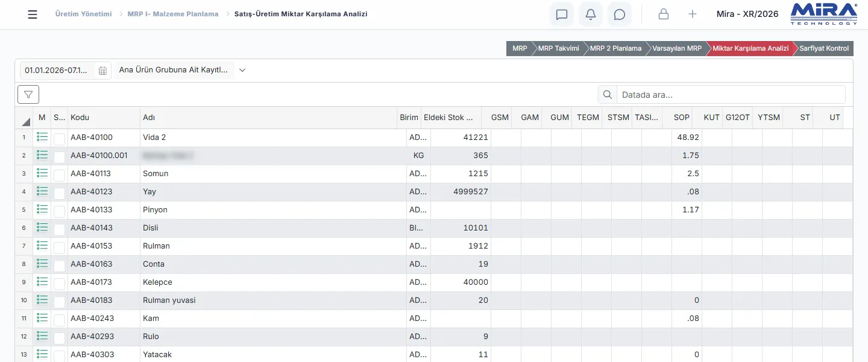Click the padlock lock icon
868x362 pixels.
[x=664, y=14]
